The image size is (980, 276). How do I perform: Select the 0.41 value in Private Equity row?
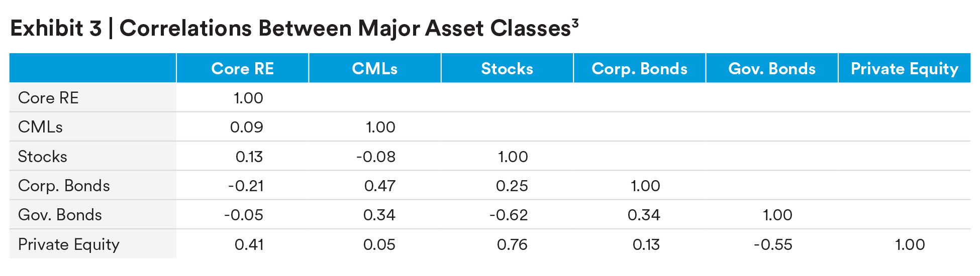[x=249, y=244]
